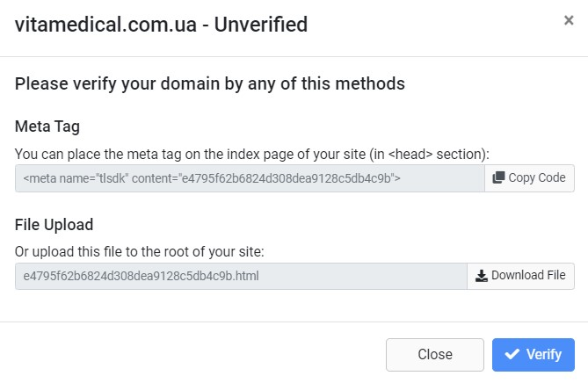This screenshot has height=383, width=588.
Task: Click the 'File Upload' section heading
Action: [x=54, y=224]
